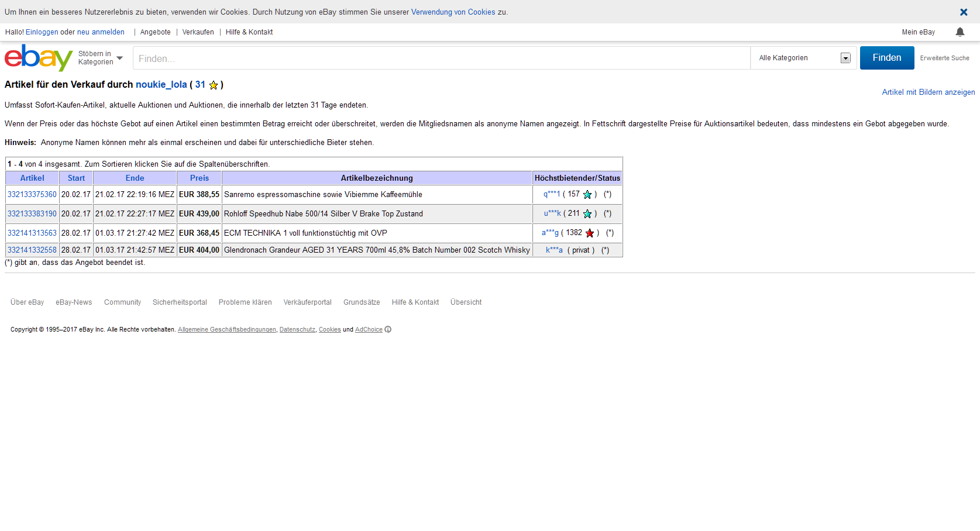Sort by the Preis column header
Viewport: 980px width, 531px height.
click(200, 178)
